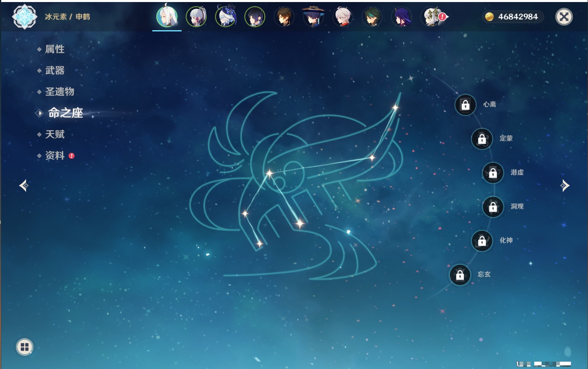Close the character screen with X button
This screenshot has height=369, width=588.
click(564, 17)
